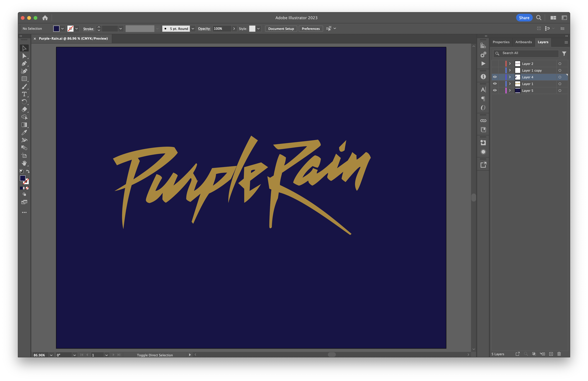This screenshot has width=588, height=381.
Task: Select the Eyedropper tool
Action: coord(24,133)
